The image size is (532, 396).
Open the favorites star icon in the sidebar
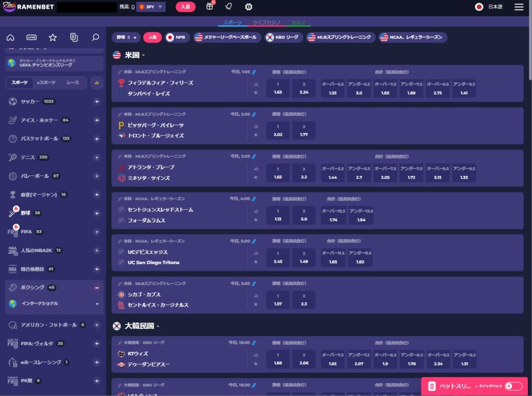point(52,37)
